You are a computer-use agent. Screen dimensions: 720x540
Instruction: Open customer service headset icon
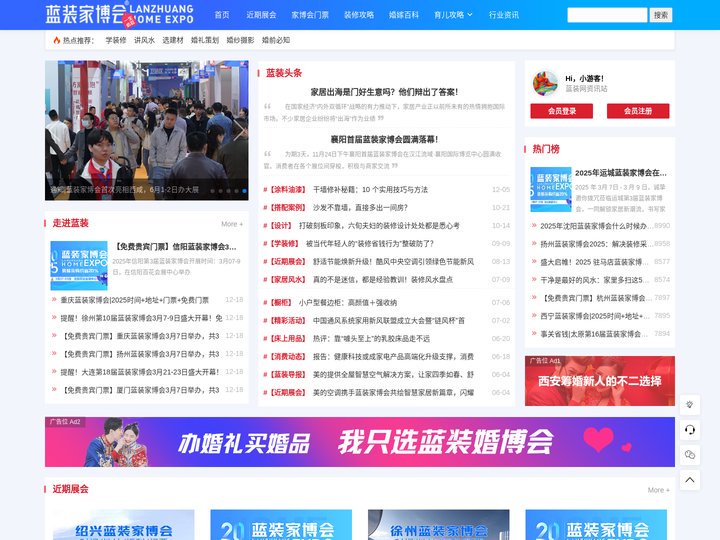coord(690,430)
